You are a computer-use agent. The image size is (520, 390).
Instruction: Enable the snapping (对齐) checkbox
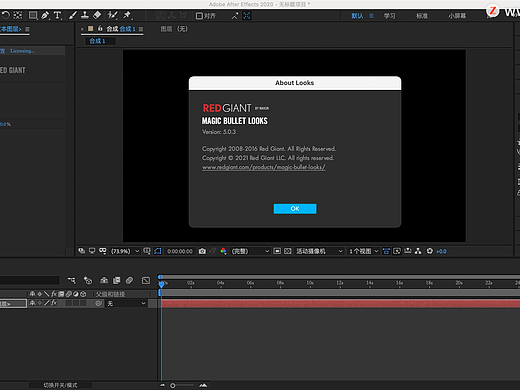[199, 16]
